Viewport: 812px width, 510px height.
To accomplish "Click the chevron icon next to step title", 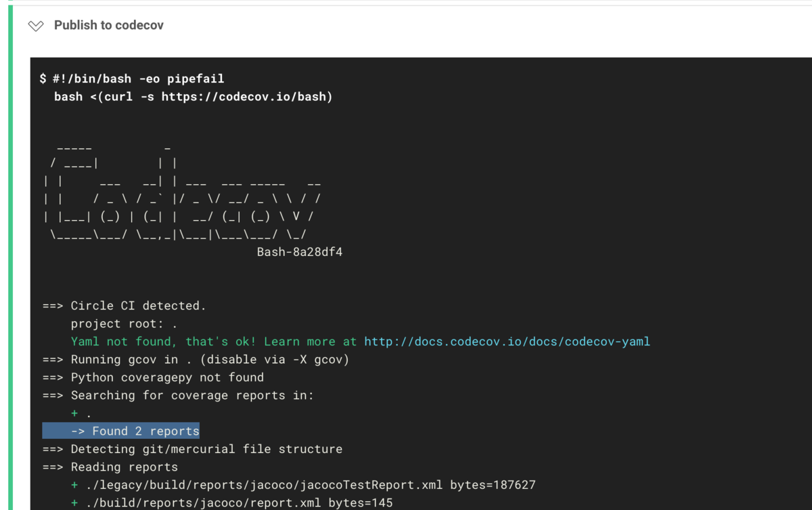I will coord(37,25).
